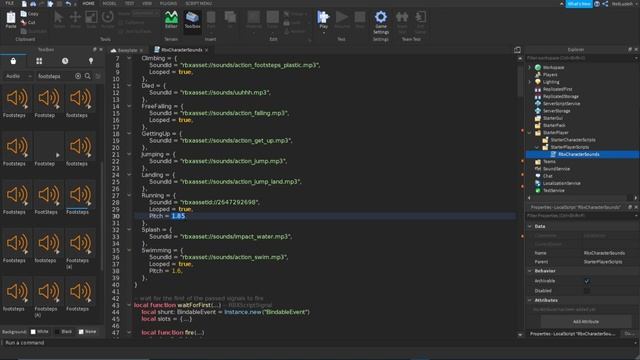Open Toolbox Inventory tab (lock icon)
This screenshot has height=360, width=640.
[x=13, y=61]
